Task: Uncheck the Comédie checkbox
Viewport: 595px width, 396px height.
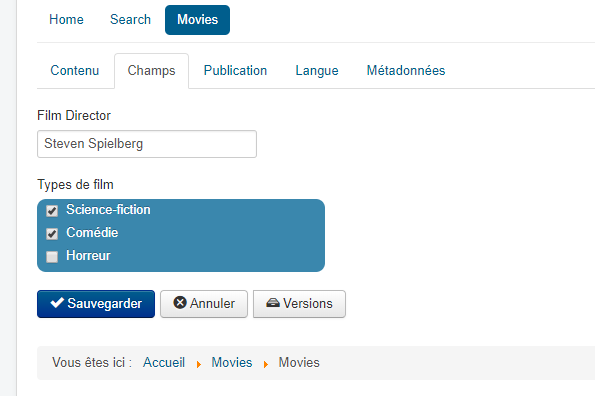Action: pyautogui.click(x=52, y=234)
